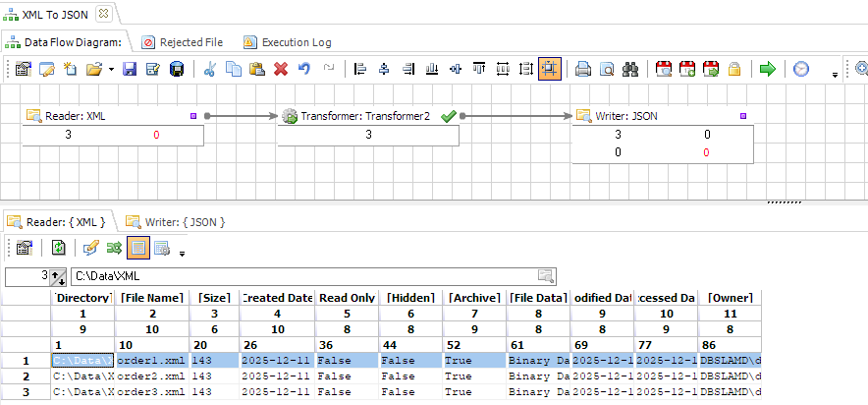This screenshot has height=405, width=868.
Task: Find with the binoculars icon
Action: pyautogui.click(x=630, y=69)
